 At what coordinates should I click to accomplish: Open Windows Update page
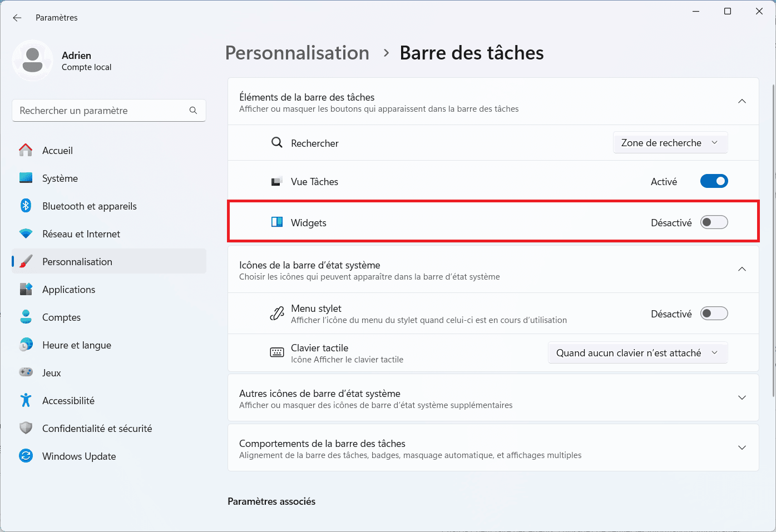109,456
